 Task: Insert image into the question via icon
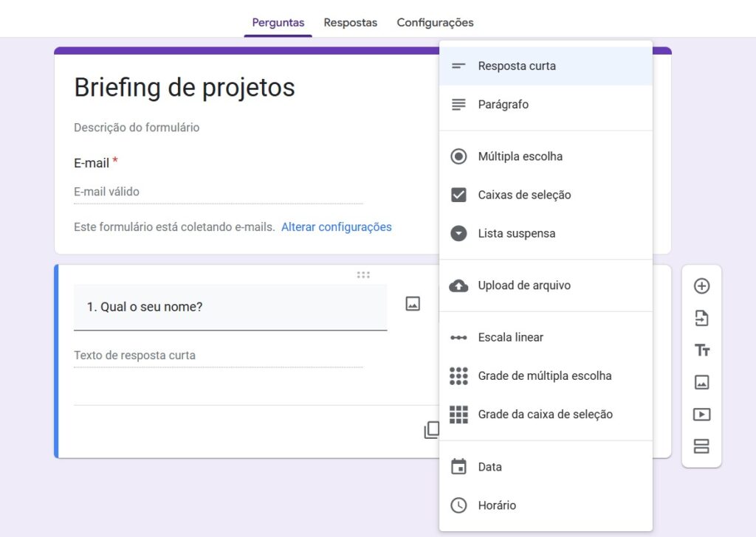tap(413, 304)
